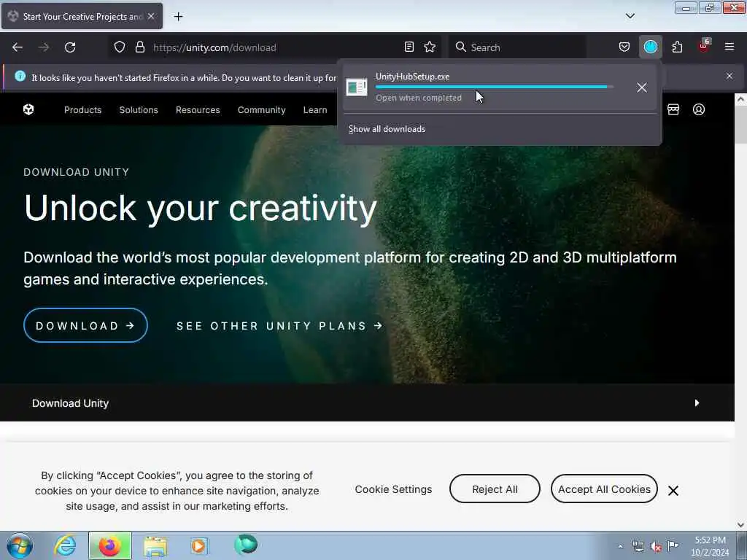The width and height of the screenshot is (747, 560).
Task: Click the UnityHubSetup.exe download progress bar
Action: (495, 87)
